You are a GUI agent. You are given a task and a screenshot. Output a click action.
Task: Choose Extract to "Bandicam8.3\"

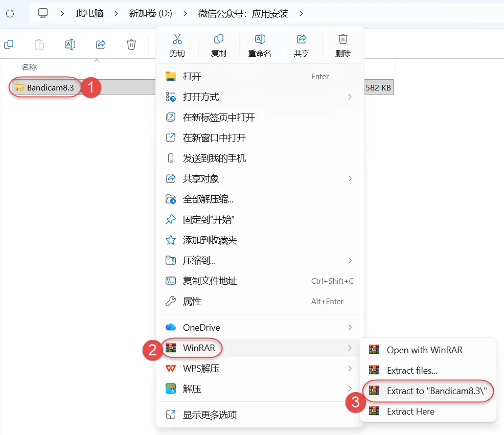[428, 391]
